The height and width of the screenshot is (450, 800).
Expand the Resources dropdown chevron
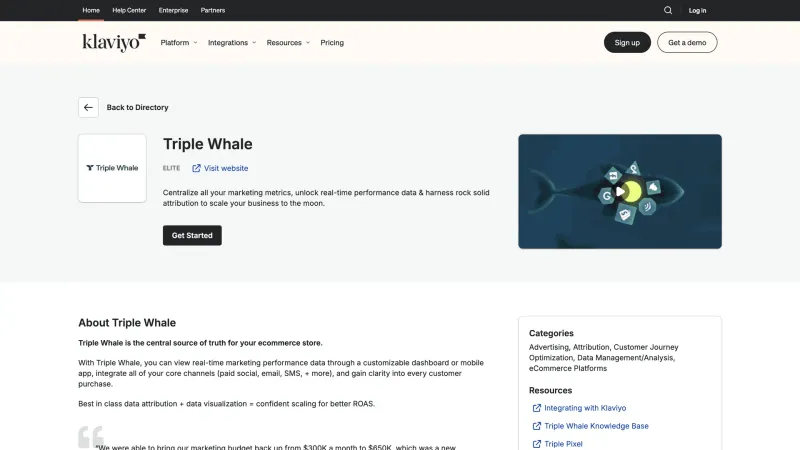click(x=308, y=43)
